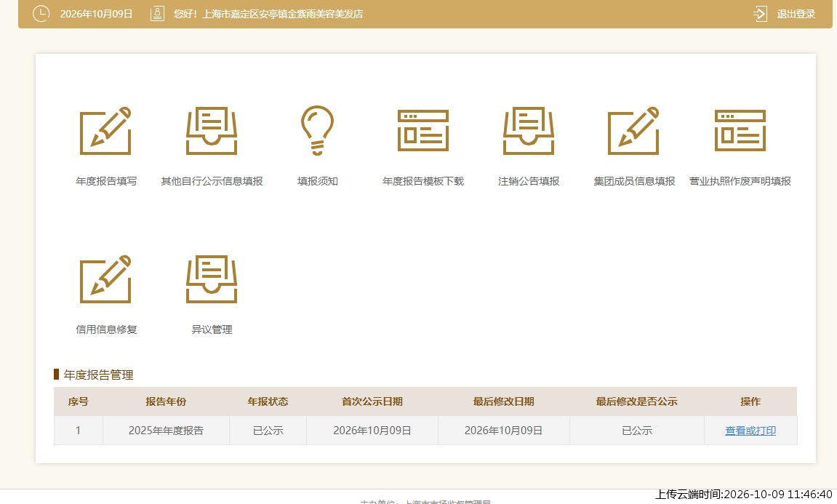Click the 填报须知 lightbulb icon
The height and width of the screenshot is (504, 837).
(x=317, y=131)
